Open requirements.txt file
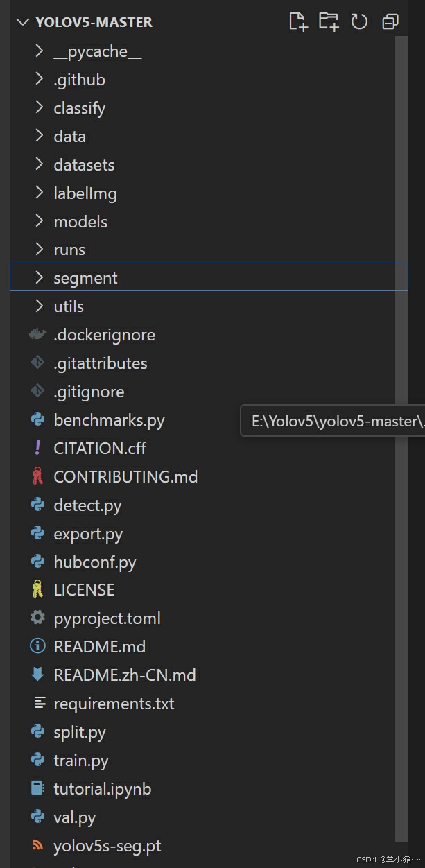The height and width of the screenshot is (868, 425). pos(114,704)
